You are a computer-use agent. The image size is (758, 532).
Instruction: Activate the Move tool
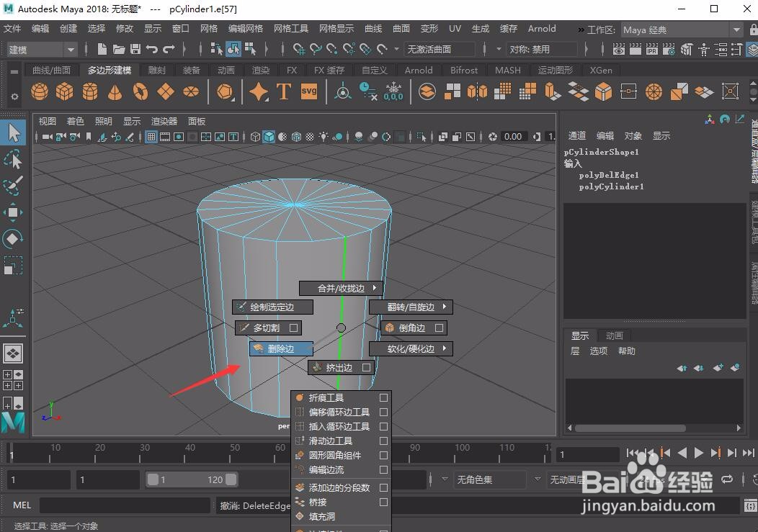point(14,212)
